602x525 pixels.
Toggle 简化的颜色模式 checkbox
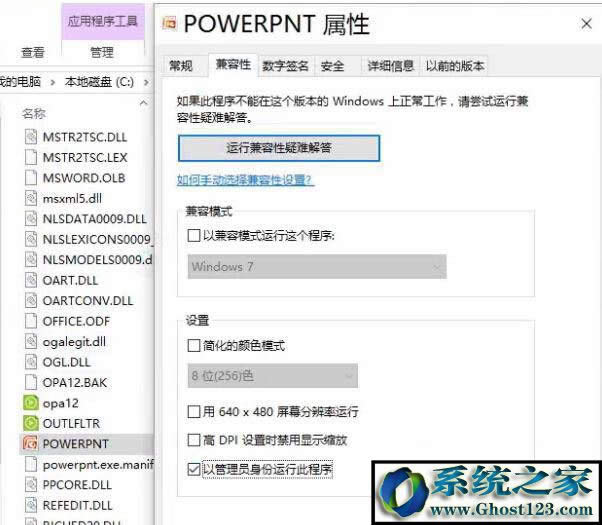tap(194, 346)
